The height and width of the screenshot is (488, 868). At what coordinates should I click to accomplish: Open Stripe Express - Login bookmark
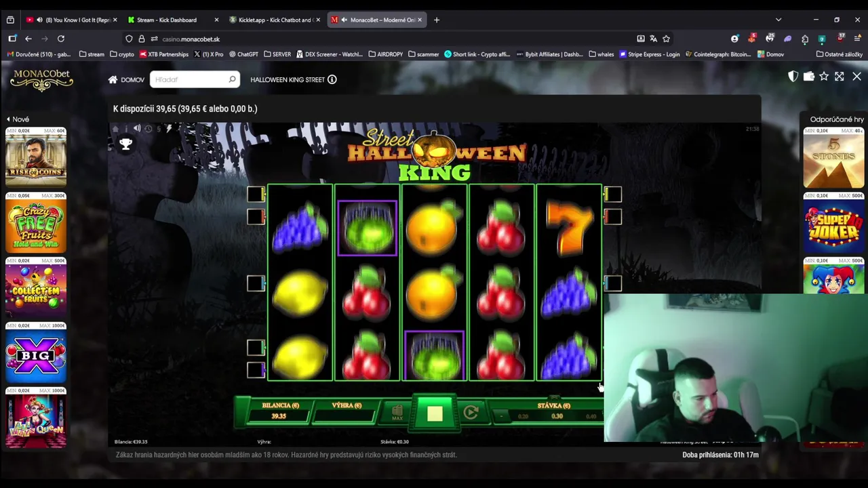pos(650,54)
